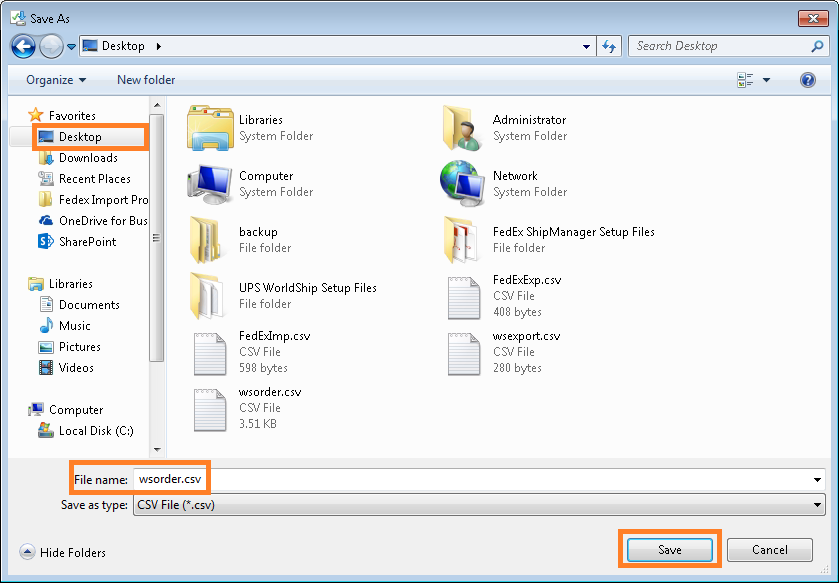Click the Refresh button beside address bar
The height and width of the screenshot is (583, 839).
pos(609,47)
